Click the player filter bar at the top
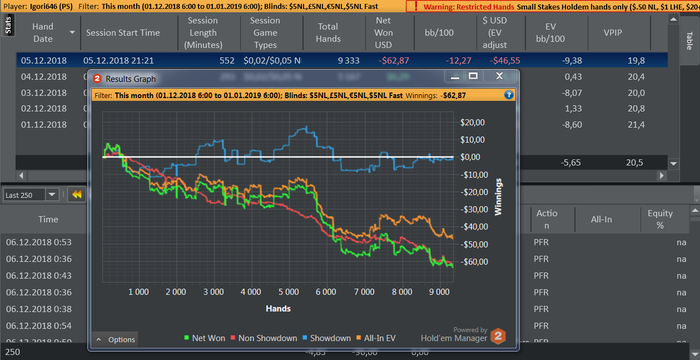This screenshot has height=360, width=700. tap(203, 6)
